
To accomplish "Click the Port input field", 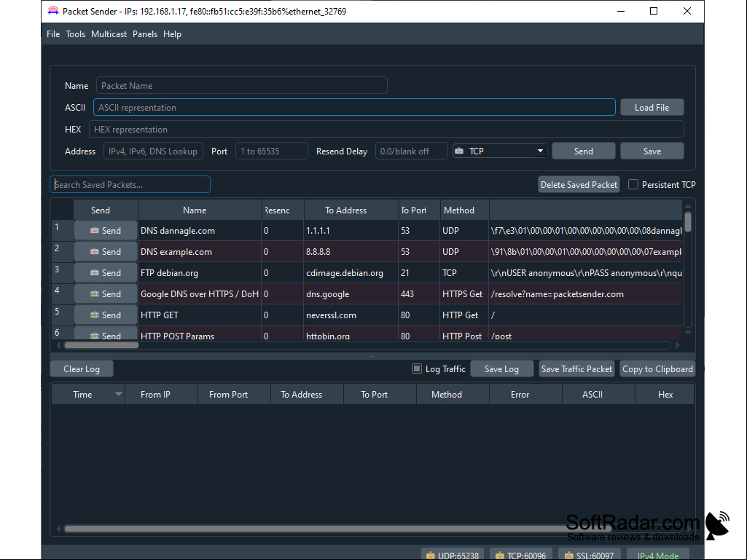I will coord(272,151).
